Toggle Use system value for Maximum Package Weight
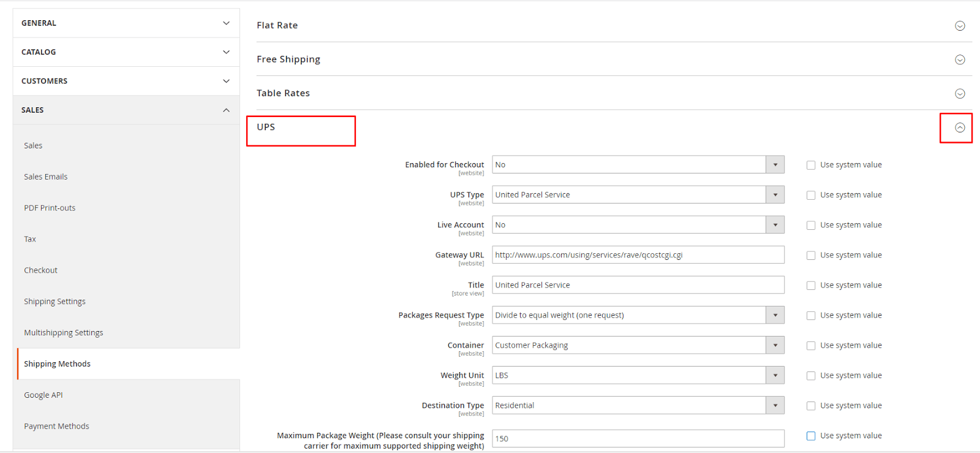Image resolution: width=980 pixels, height=453 pixels. pos(811,436)
